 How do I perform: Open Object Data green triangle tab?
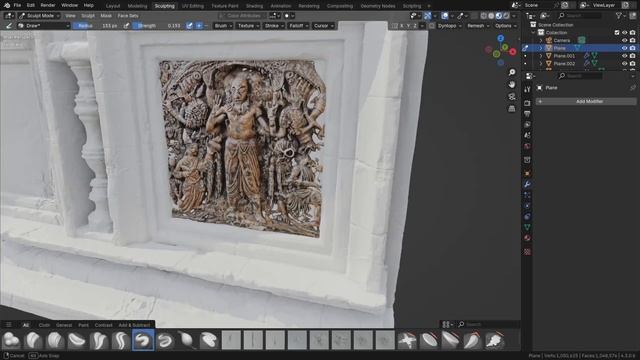527,227
